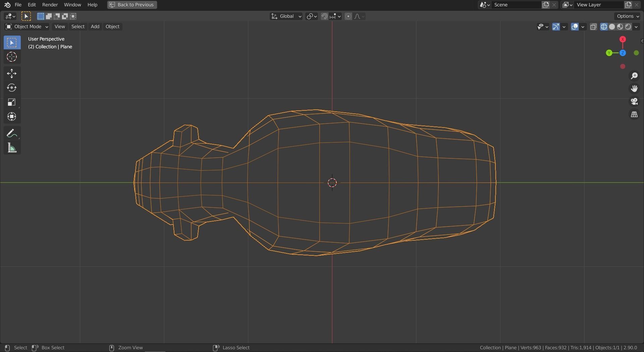Open the File menu

tap(18, 5)
